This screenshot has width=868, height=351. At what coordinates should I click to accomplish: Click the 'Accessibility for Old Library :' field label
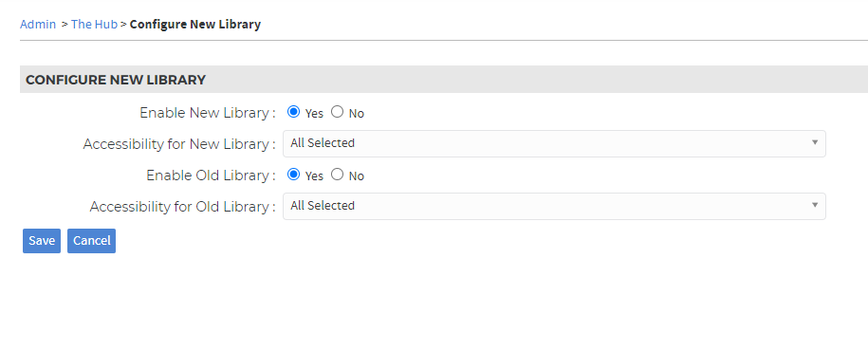183,207
